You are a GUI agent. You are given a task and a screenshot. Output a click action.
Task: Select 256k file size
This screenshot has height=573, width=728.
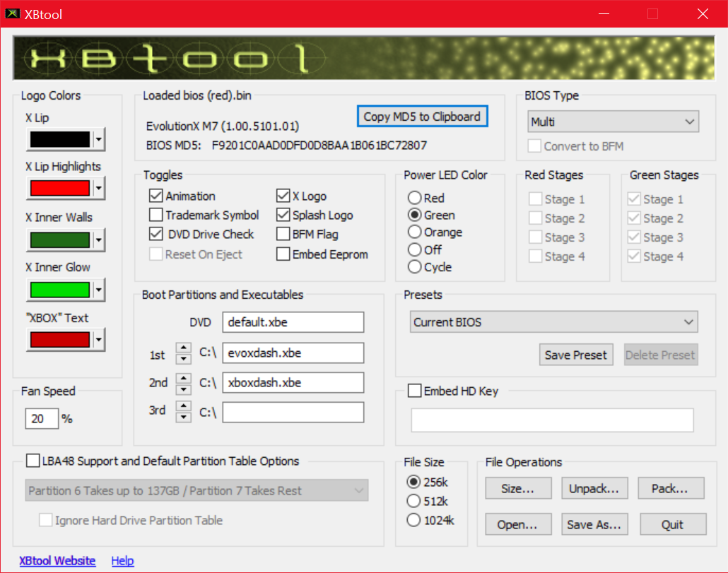(x=413, y=482)
